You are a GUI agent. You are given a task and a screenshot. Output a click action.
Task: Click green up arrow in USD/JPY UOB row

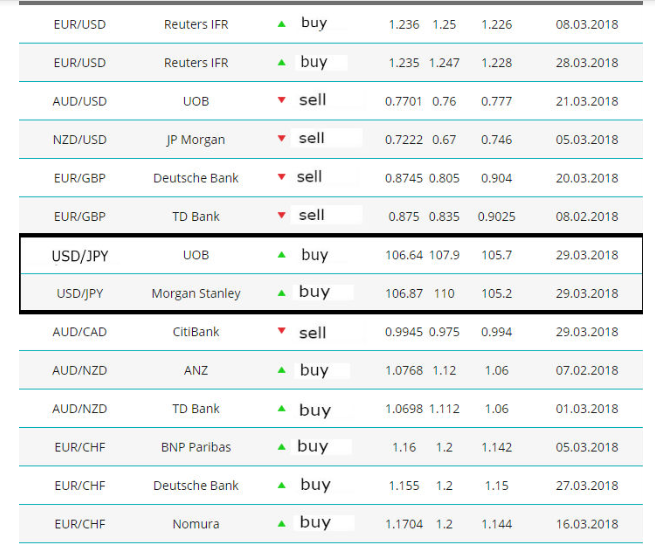point(282,255)
